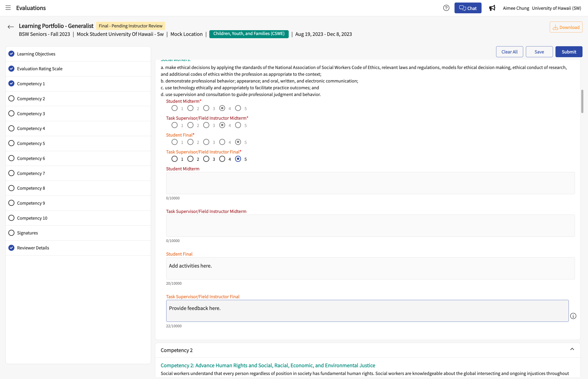Collapse the Competency 2 section chevron
The image size is (588, 379).
572,349
